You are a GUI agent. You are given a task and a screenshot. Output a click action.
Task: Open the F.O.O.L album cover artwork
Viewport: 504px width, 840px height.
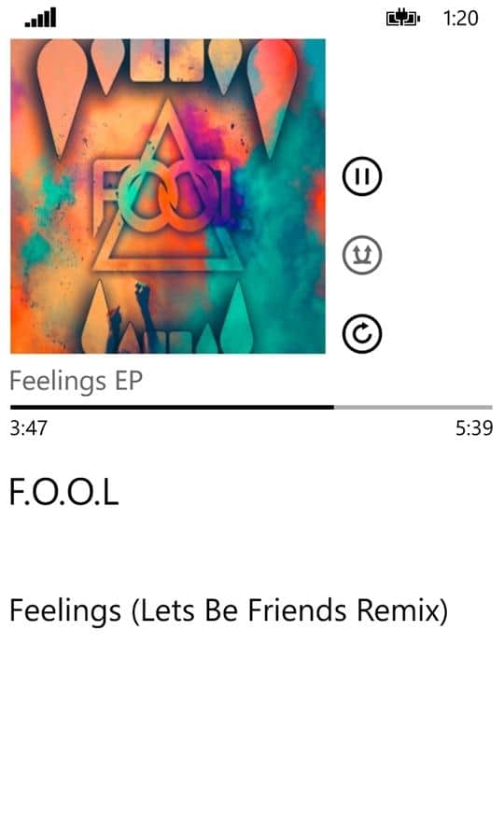pos(168,196)
